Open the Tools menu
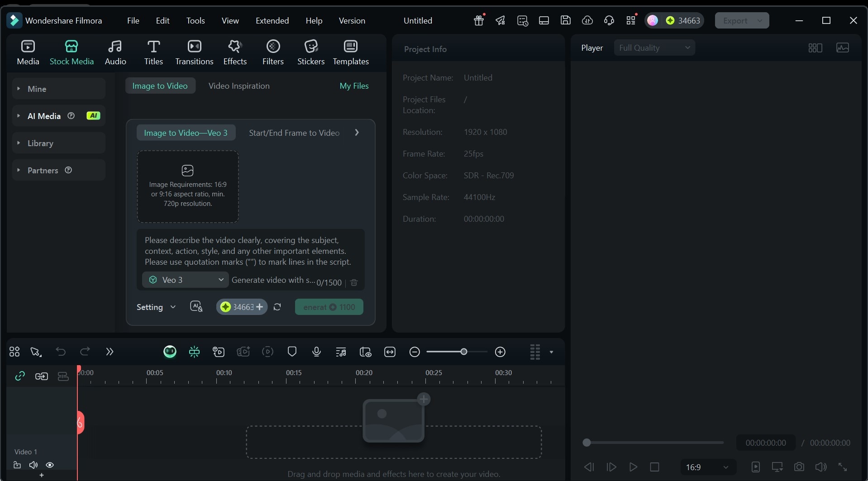 (196, 20)
